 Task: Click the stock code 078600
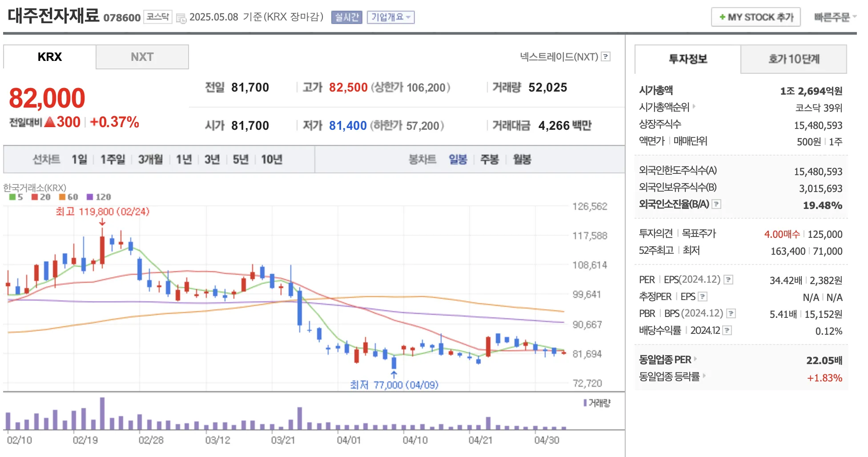pyautogui.click(x=122, y=18)
